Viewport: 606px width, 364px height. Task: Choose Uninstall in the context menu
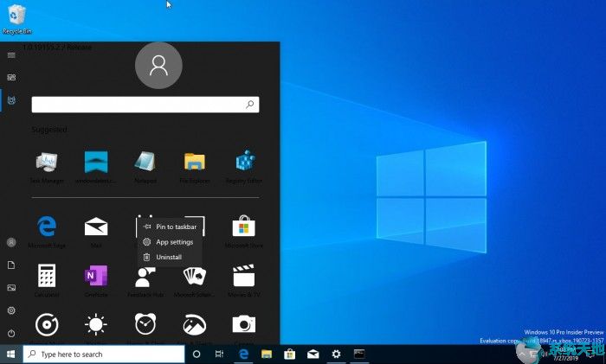(x=170, y=257)
